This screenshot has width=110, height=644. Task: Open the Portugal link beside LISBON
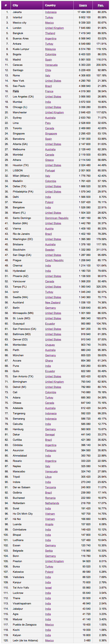pyautogui.click(x=50, y=171)
